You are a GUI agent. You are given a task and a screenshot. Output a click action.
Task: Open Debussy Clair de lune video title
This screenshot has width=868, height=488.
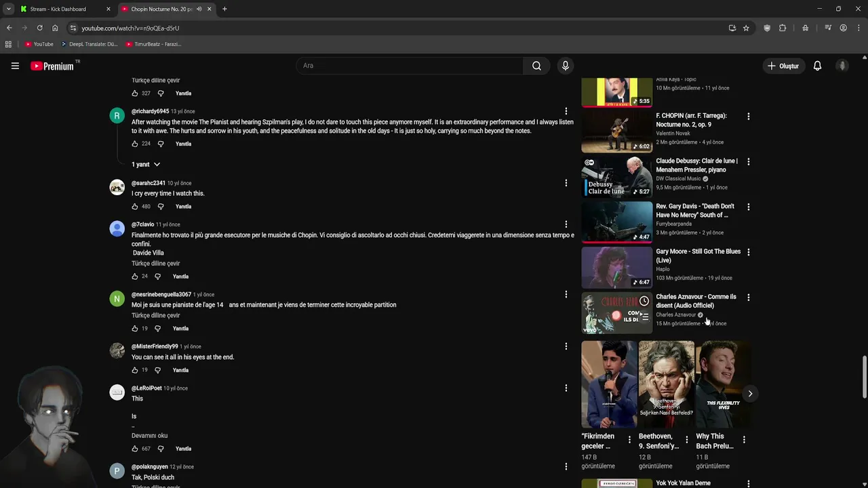point(696,165)
